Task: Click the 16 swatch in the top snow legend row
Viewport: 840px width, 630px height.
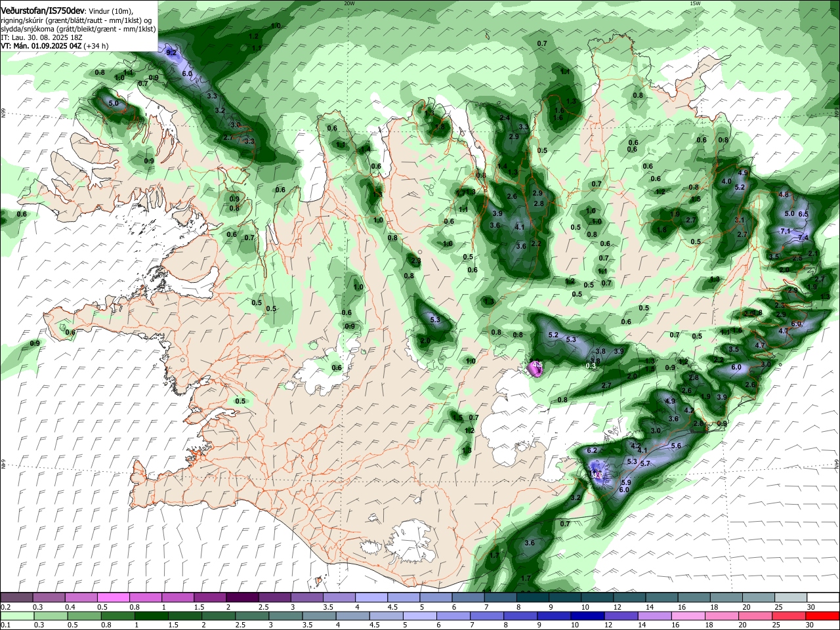Action: click(694, 598)
